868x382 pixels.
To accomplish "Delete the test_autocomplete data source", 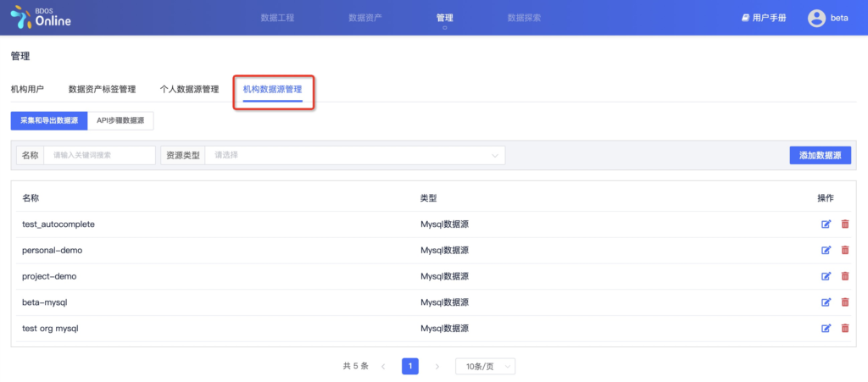I will tap(844, 224).
